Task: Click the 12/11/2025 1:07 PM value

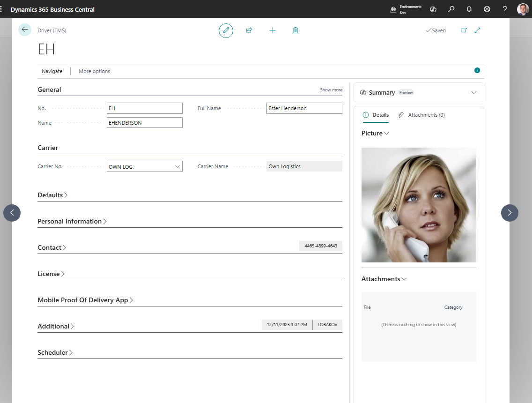Action: point(287,325)
